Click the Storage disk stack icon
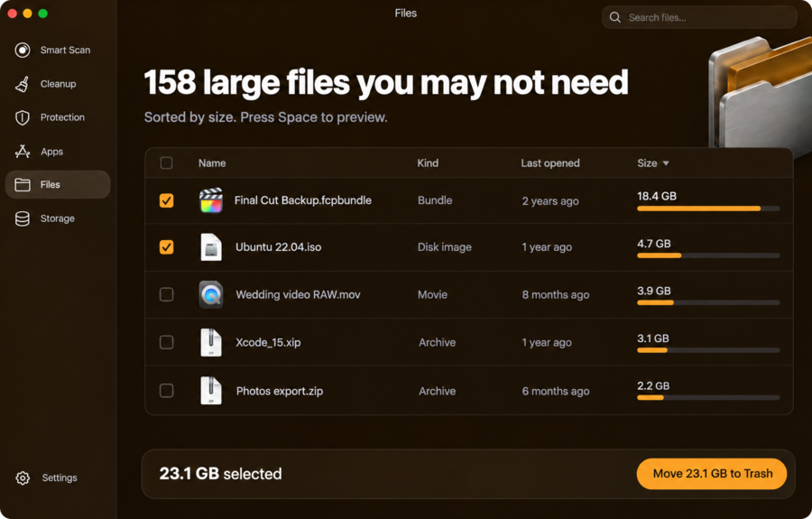 (x=23, y=218)
